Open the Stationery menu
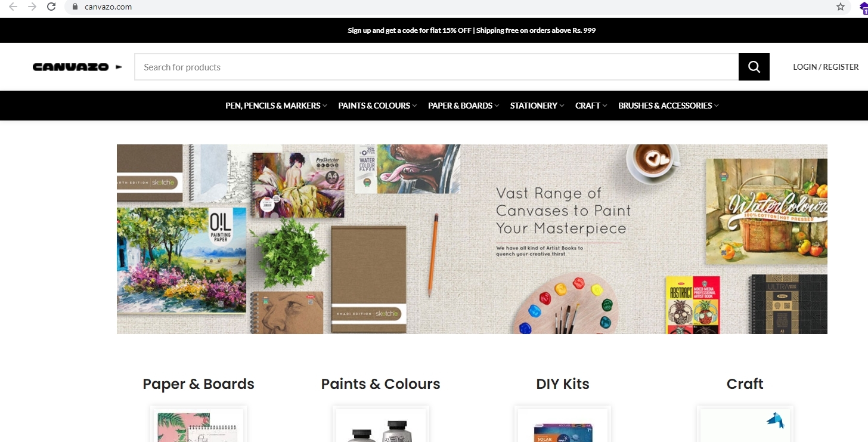The width and height of the screenshot is (868, 442). [x=537, y=106]
